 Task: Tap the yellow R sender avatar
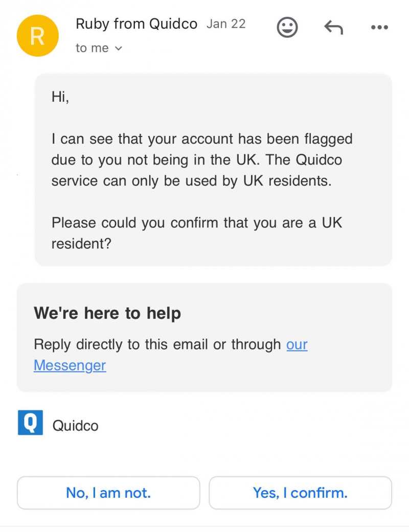pyautogui.click(x=38, y=36)
